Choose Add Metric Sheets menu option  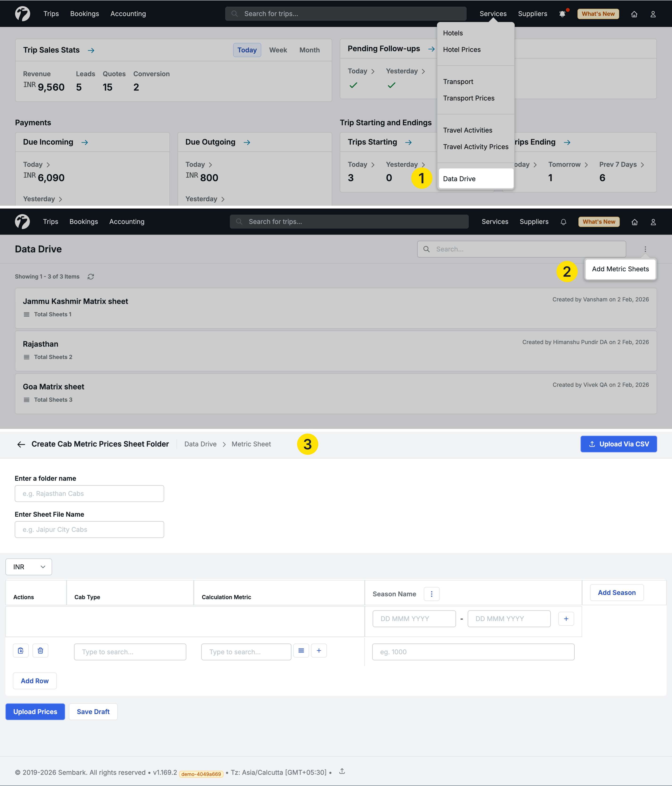620,269
